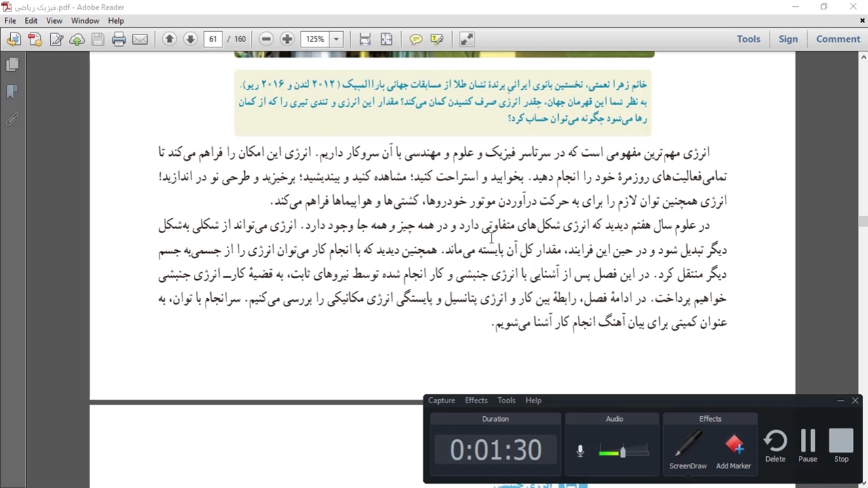This screenshot has width=868, height=488.
Task: Pause the screen recording
Action: 808,446
